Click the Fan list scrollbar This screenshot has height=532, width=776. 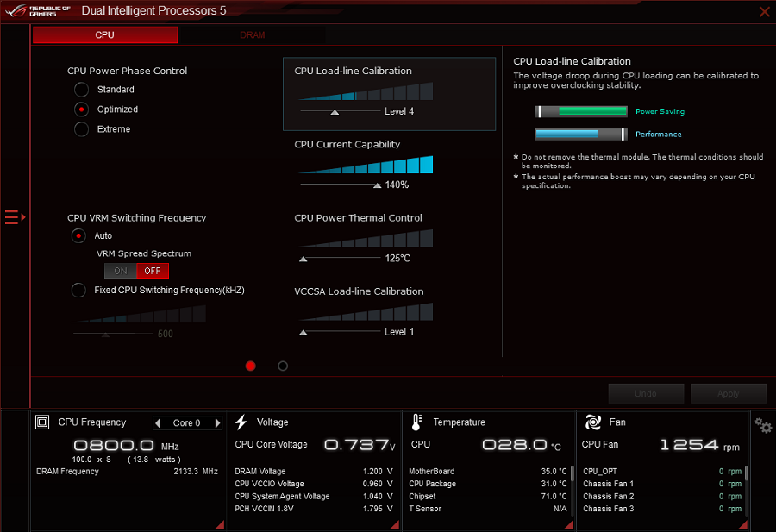pos(747,473)
